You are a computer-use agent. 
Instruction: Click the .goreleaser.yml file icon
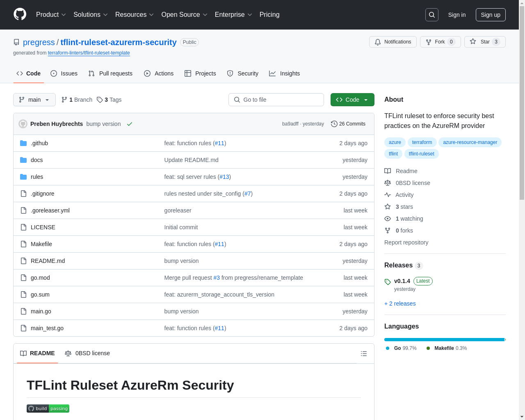[23, 210]
